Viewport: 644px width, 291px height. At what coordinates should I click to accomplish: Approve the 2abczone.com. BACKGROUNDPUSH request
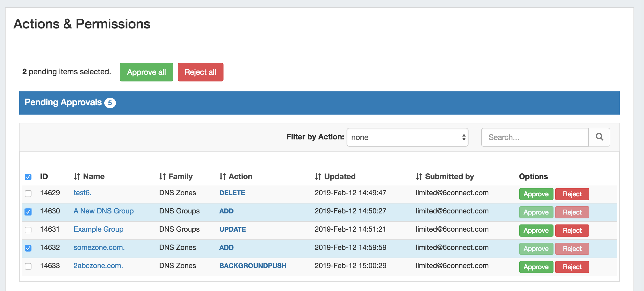[x=536, y=267]
